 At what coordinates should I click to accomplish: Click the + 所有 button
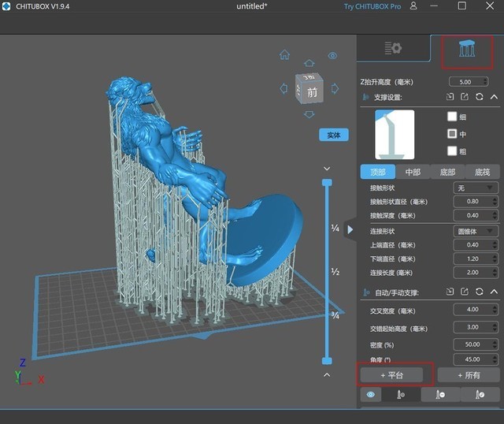pyautogui.click(x=469, y=375)
